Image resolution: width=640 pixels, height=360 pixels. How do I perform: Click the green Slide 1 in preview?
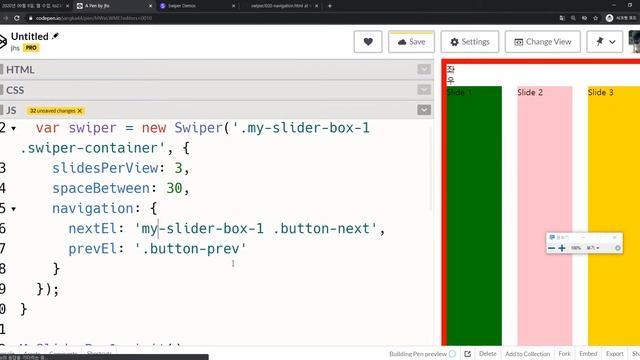474,216
